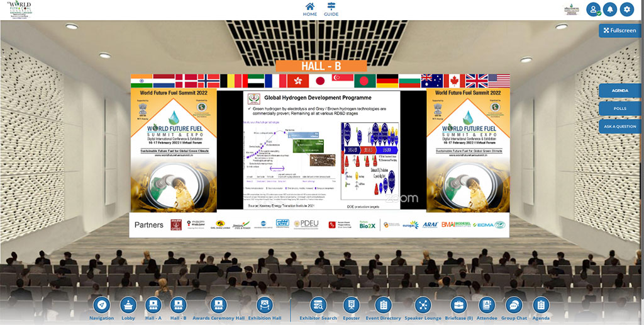
Task: Switch to Fullscreen view
Action: tap(619, 30)
